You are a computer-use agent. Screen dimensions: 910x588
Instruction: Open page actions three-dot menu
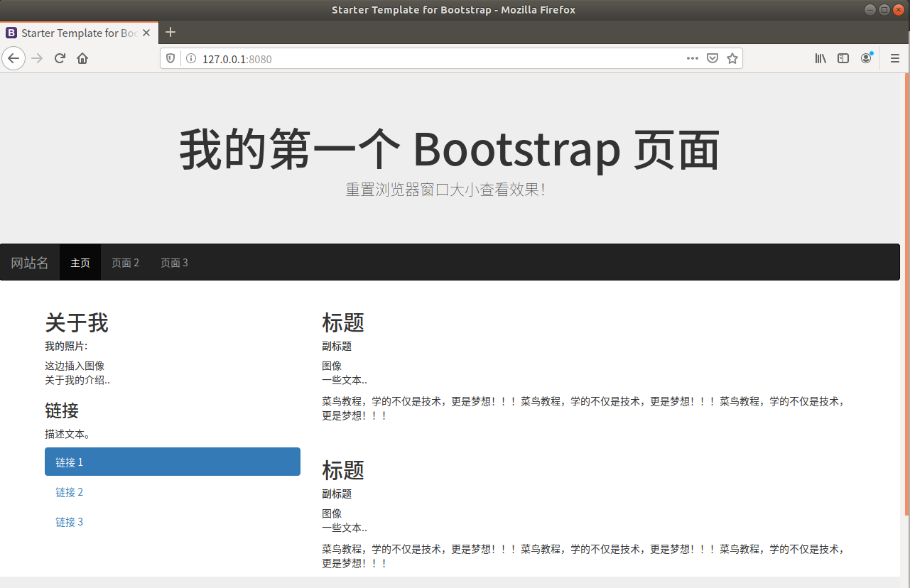click(x=693, y=59)
